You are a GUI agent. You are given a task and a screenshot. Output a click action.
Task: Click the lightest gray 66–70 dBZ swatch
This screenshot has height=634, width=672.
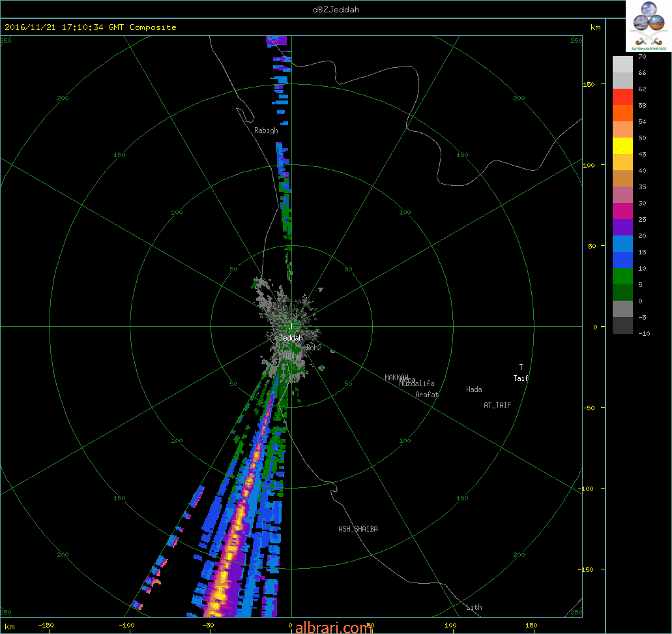pyautogui.click(x=622, y=65)
